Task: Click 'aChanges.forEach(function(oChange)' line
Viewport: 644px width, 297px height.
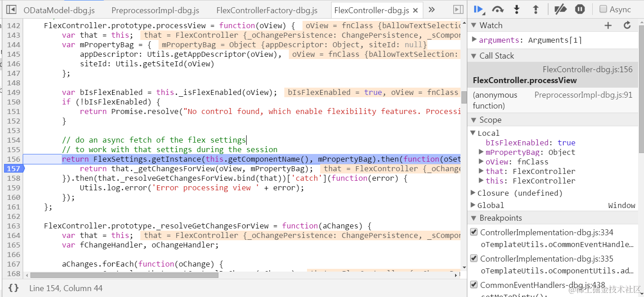Action: (143, 264)
